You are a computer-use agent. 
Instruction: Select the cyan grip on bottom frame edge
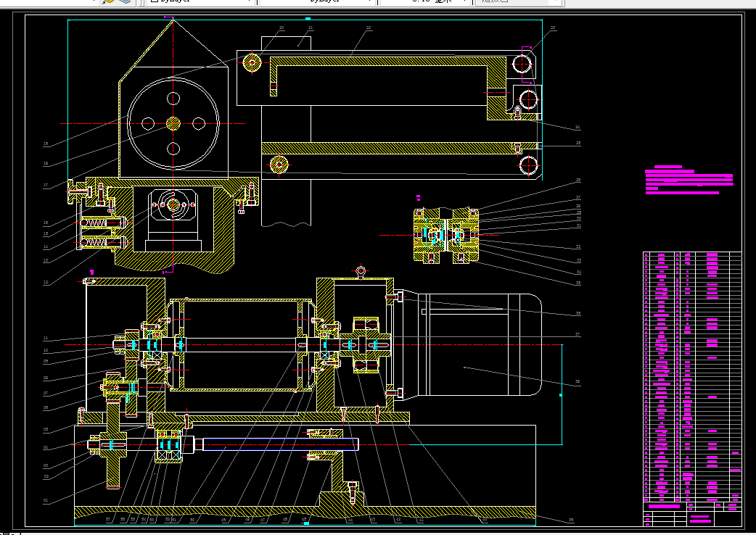(x=305, y=523)
